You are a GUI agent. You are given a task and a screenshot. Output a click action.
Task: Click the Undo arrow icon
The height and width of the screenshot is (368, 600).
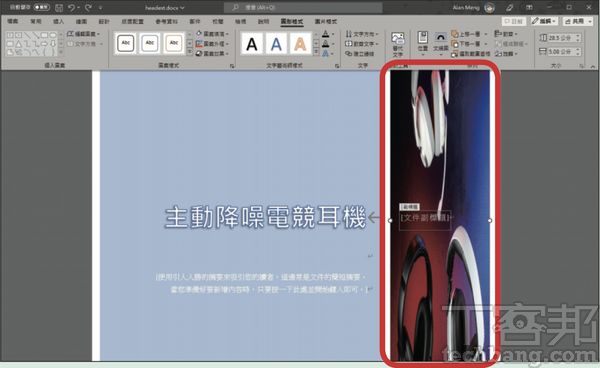coord(71,7)
